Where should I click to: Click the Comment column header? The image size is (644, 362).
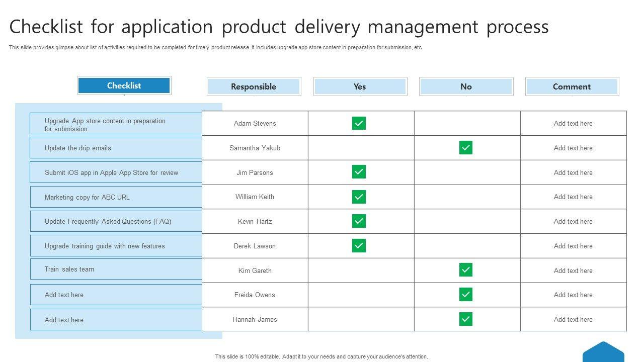pos(572,86)
